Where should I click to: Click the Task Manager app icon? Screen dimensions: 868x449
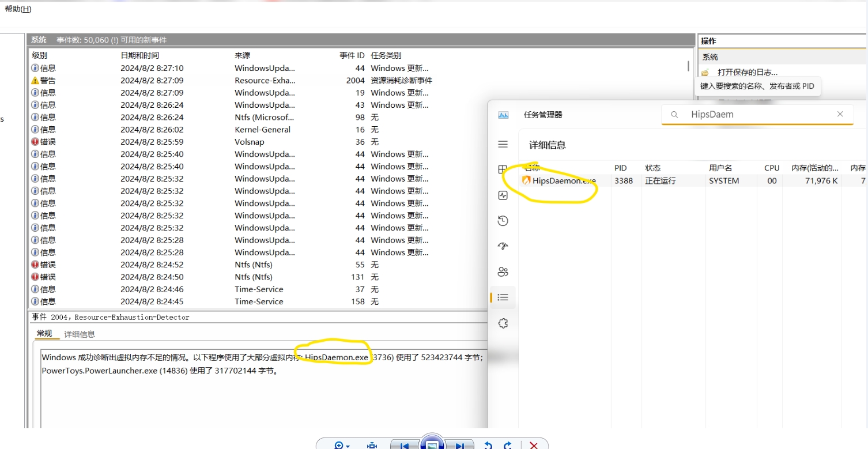coord(503,115)
